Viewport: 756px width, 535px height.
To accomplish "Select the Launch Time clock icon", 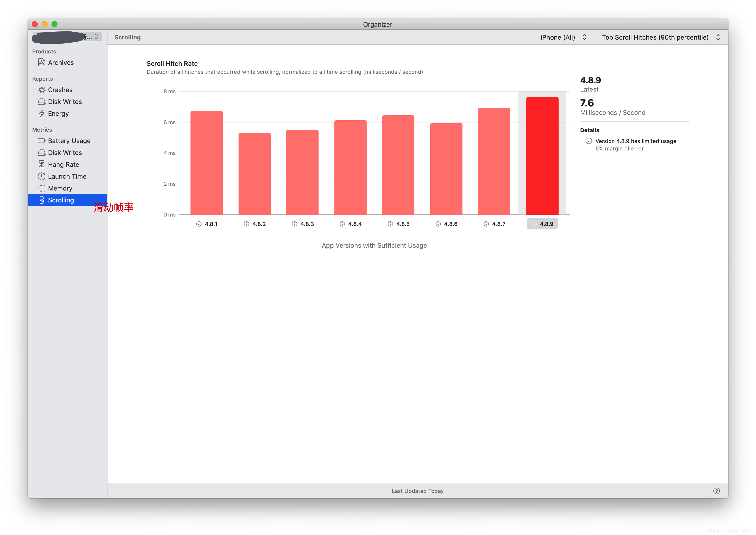I will (42, 176).
